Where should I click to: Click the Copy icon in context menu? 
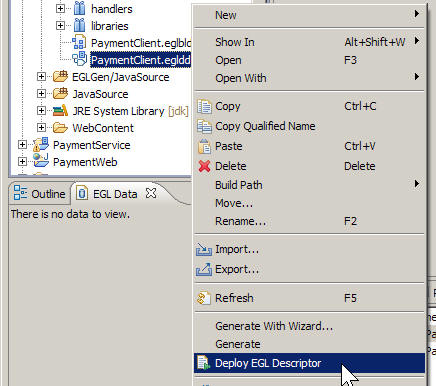click(204, 107)
